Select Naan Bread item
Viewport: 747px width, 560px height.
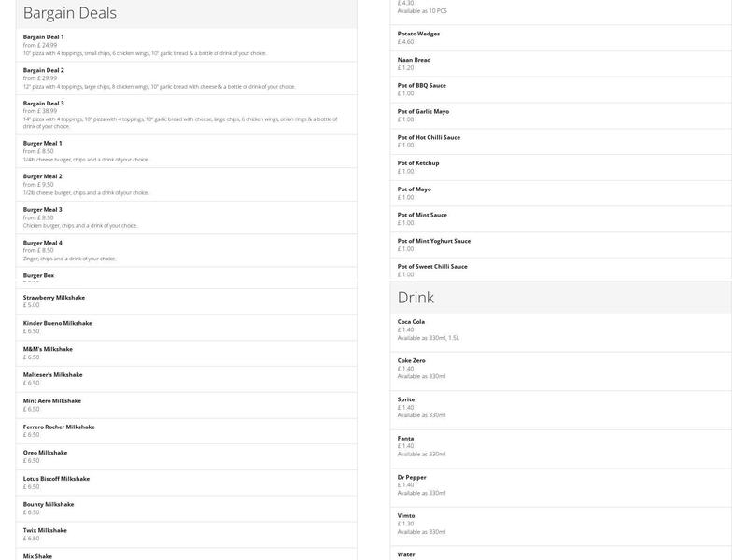(x=560, y=63)
